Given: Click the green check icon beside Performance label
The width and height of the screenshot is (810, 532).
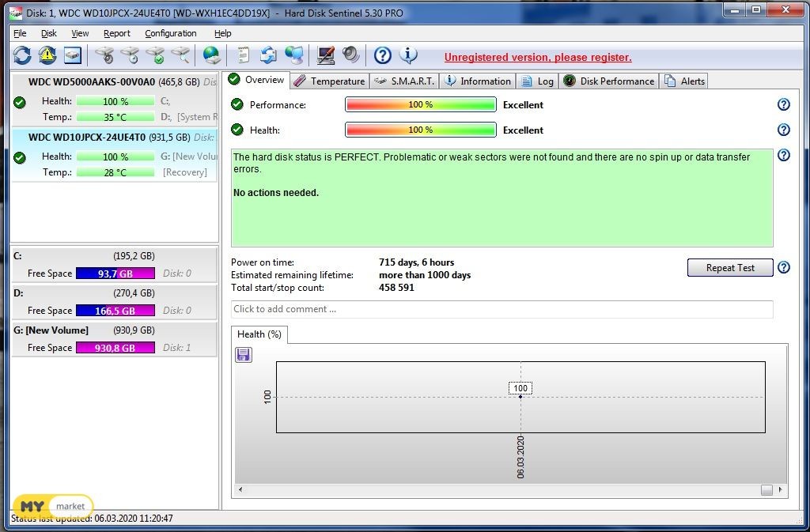Looking at the screenshot, I should coord(237,105).
